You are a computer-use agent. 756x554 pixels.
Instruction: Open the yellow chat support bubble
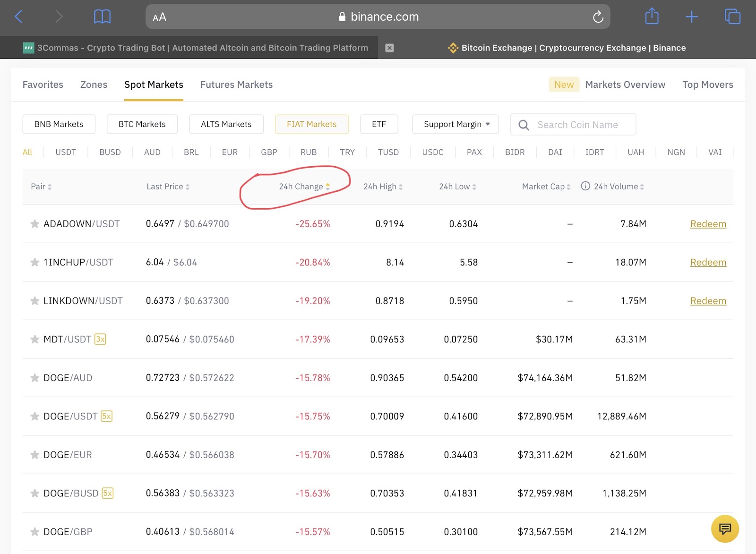click(x=725, y=528)
